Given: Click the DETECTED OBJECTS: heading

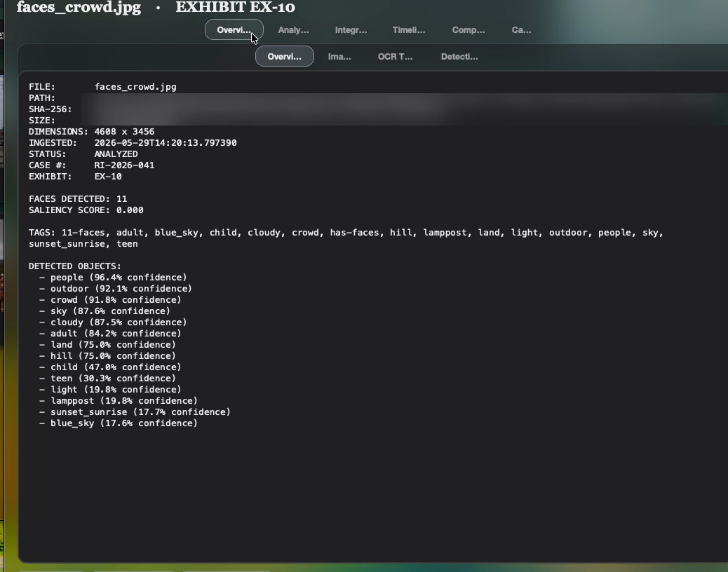Looking at the screenshot, I should [x=75, y=266].
